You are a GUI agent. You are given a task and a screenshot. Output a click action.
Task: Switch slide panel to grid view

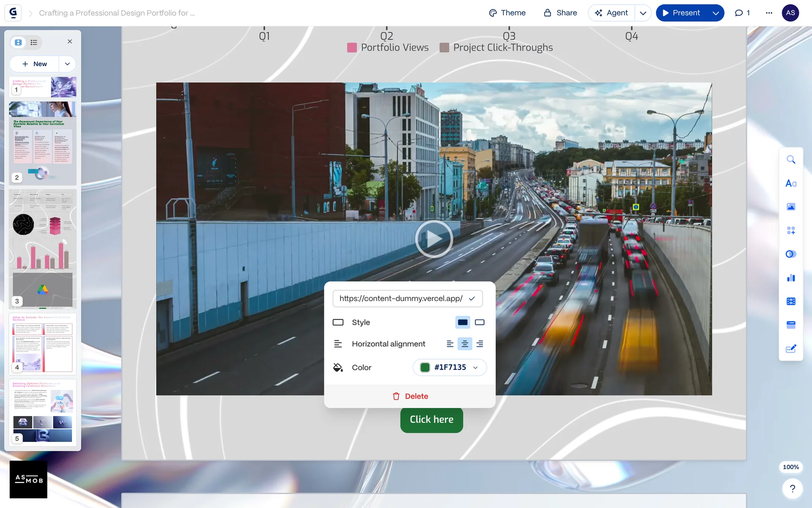[x=18, y=42]
